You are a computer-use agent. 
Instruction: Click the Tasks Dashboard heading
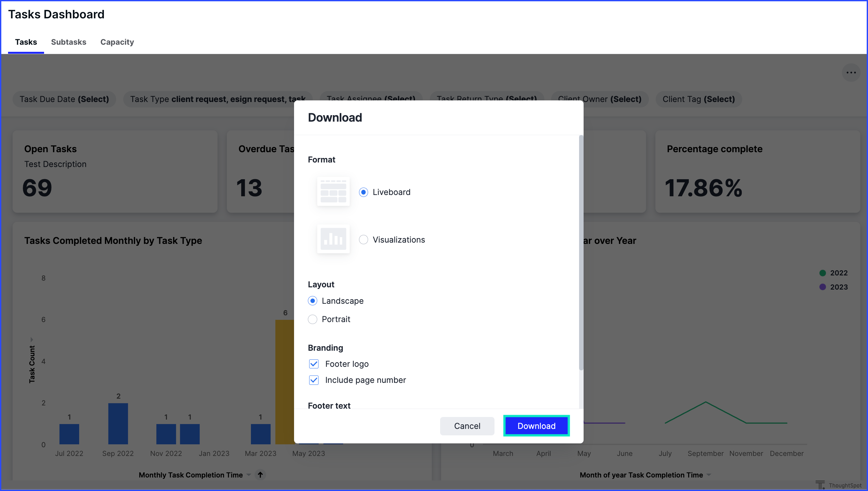(56, 14)
